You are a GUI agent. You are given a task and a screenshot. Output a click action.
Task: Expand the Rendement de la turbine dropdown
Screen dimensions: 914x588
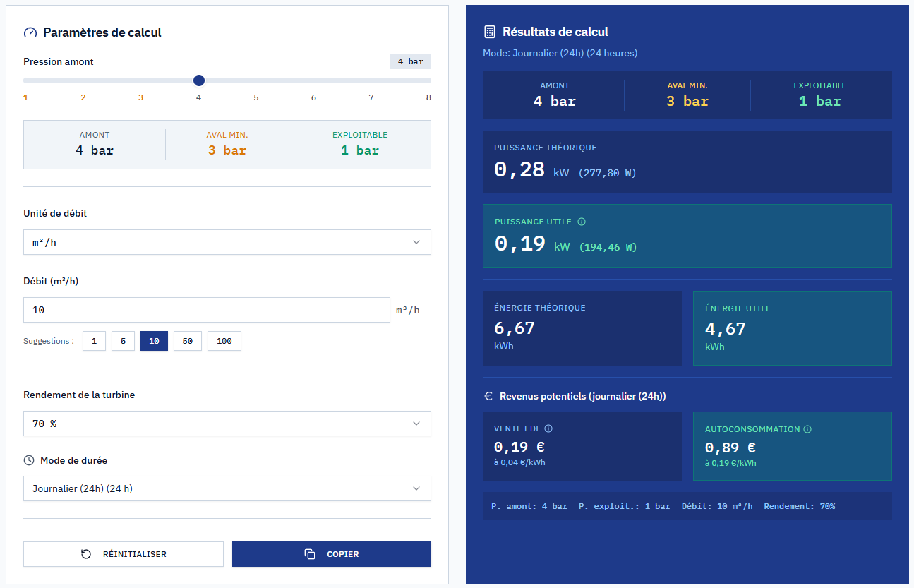tap(227, 424)
